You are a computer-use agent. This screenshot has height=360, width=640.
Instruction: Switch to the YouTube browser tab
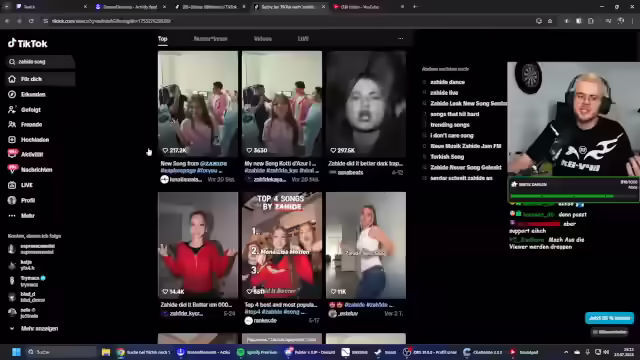tap(367, 7)
